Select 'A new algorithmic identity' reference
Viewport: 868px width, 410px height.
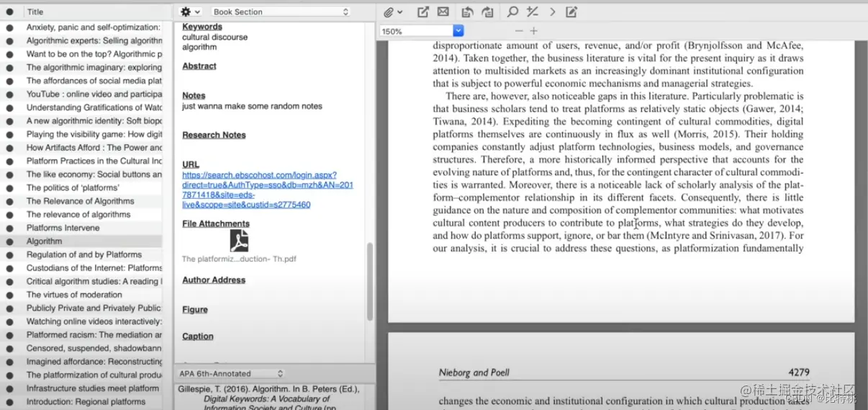click(x=94, y=121)
